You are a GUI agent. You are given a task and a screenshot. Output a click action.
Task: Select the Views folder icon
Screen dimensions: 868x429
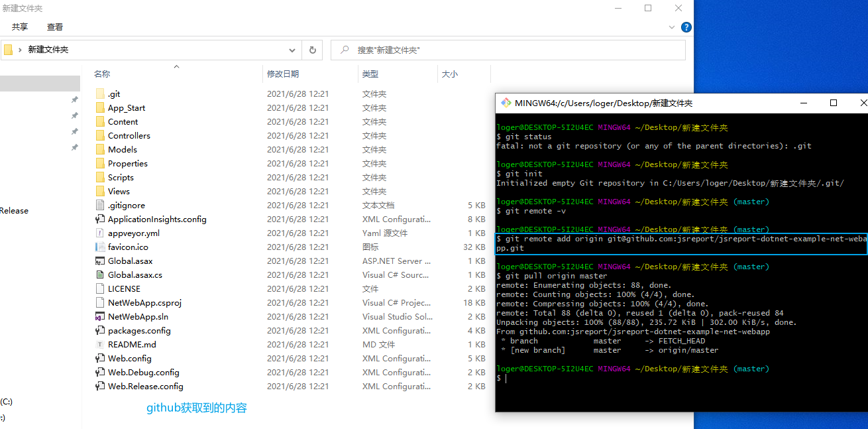(100, 192)
